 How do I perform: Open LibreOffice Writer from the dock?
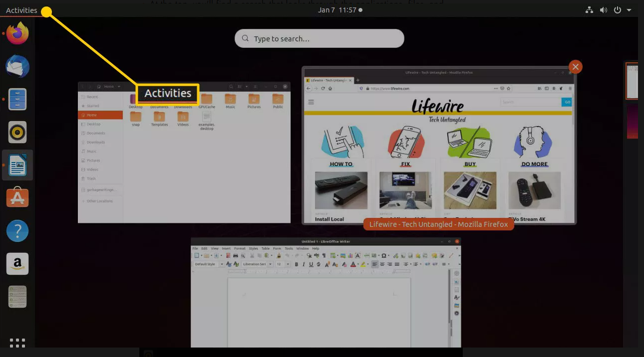tap(17, 165)
